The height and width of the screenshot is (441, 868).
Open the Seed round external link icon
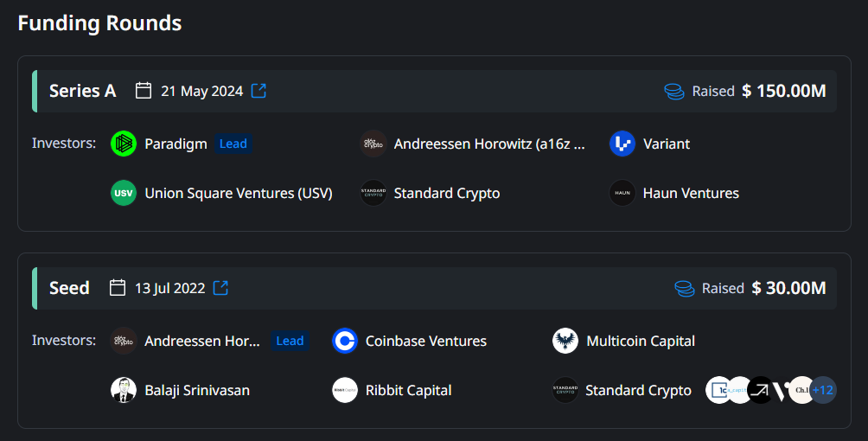tap(220, 288)
